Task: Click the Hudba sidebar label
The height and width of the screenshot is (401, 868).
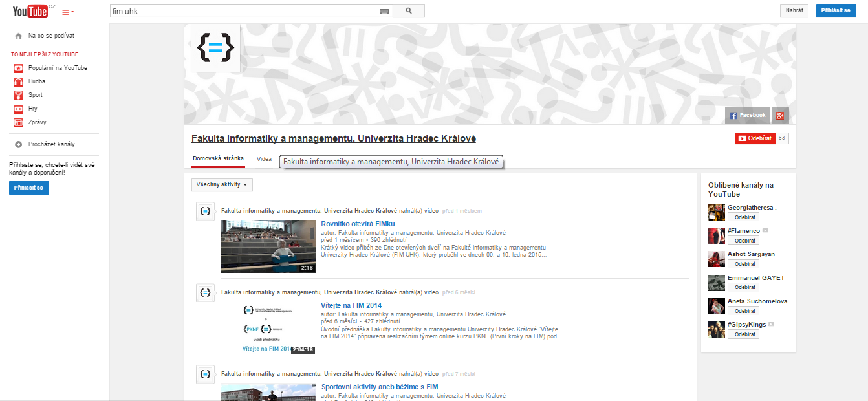Action: 37,81
